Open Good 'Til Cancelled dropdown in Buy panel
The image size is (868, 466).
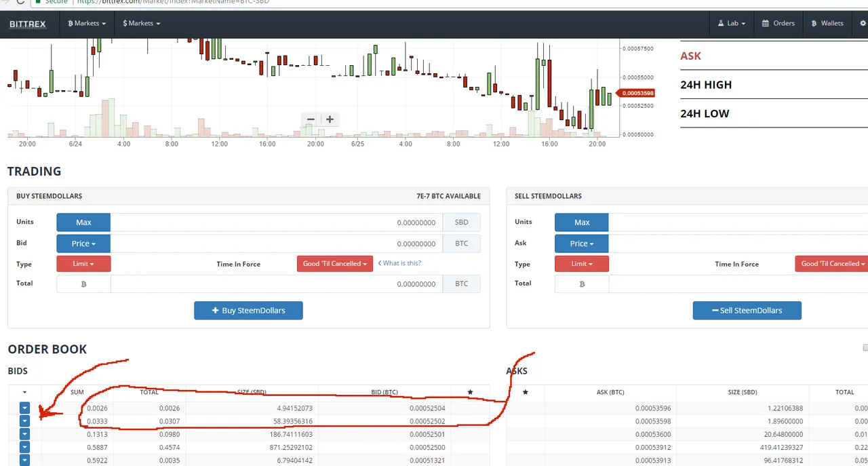tap(335, 264)
